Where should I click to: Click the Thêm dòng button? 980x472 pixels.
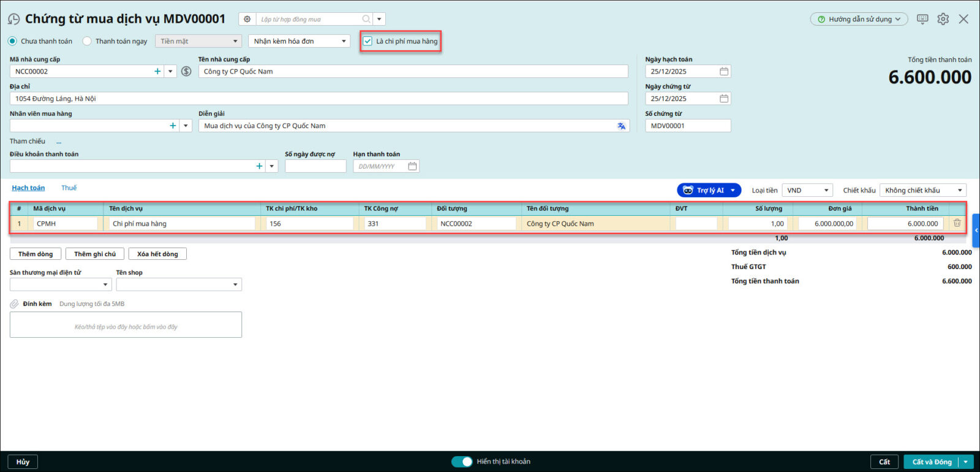pyautogui.click(x=36, y=254)
